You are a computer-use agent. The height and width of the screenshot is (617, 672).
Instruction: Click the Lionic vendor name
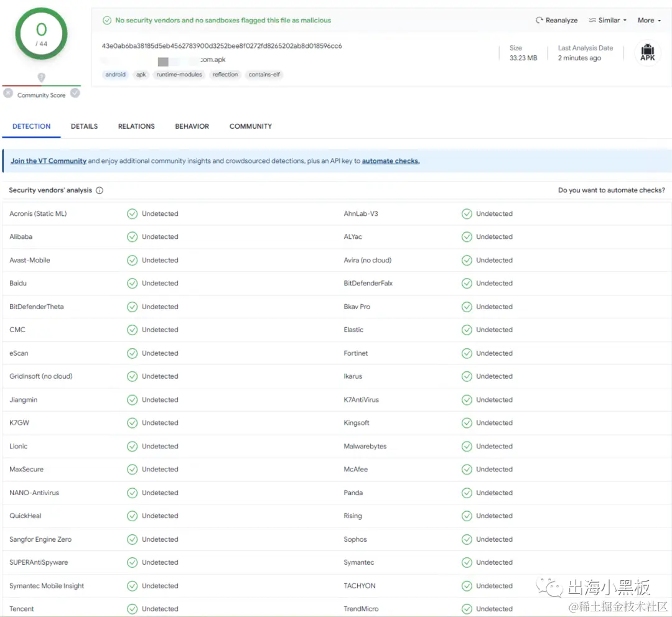click(x=19, y=446)
